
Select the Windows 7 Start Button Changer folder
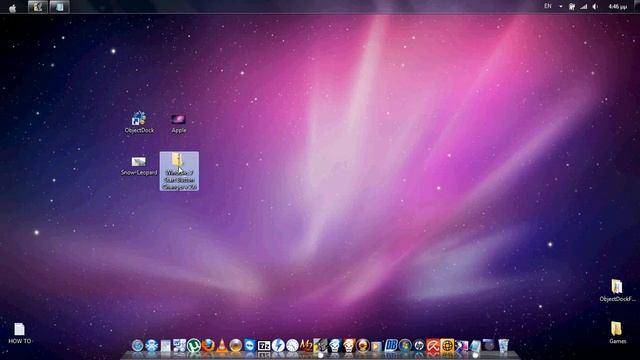(179, 171)
